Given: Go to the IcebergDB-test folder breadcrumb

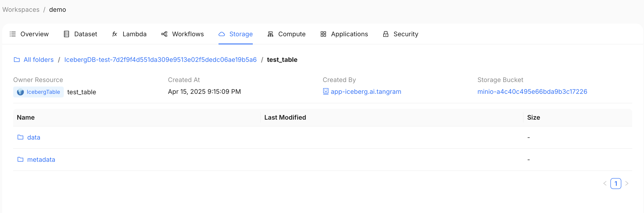Looking at the screenshot, I should coord(160,60).
